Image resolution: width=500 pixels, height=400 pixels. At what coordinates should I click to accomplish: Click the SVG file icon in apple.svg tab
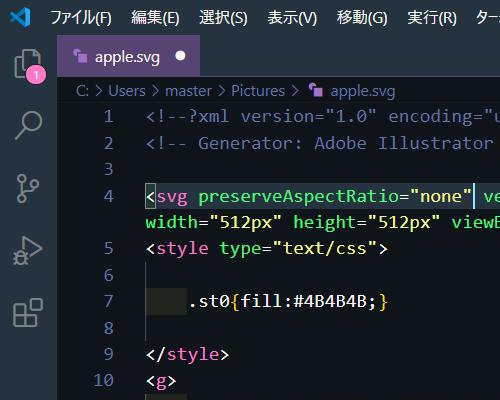point(80,56)
